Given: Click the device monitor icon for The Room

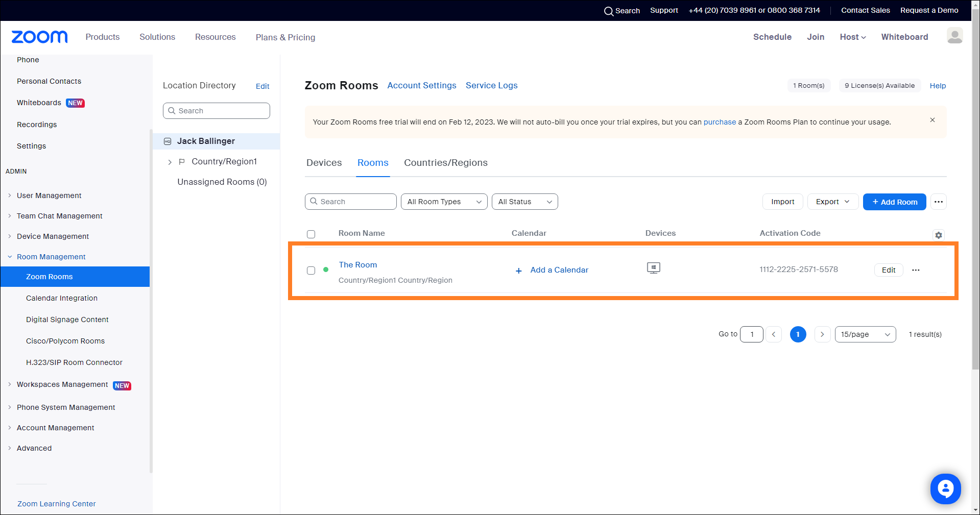Looking at the screenshot, I should [653, 268].
